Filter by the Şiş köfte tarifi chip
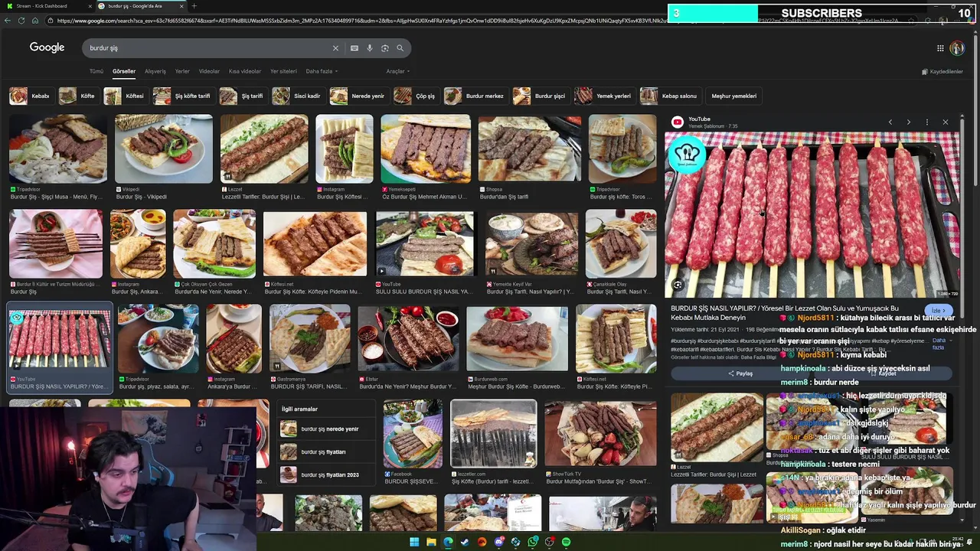980x551 pixels. pos(183,96)
